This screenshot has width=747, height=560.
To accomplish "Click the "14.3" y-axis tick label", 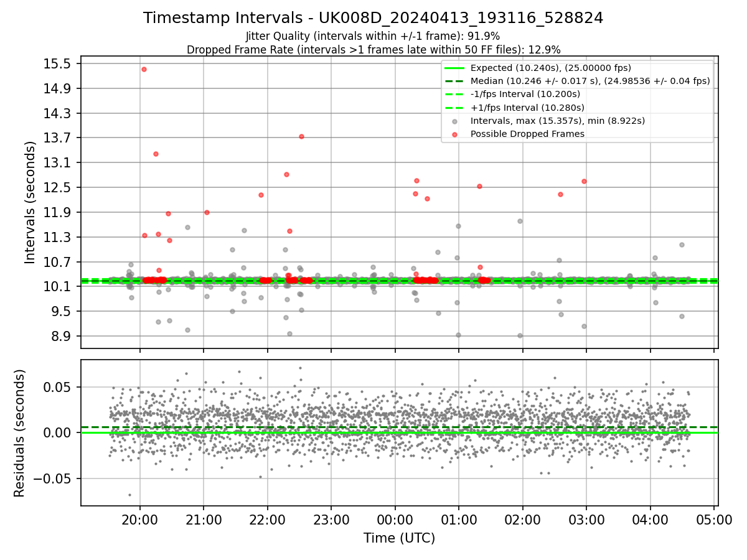I will [58, 113].
